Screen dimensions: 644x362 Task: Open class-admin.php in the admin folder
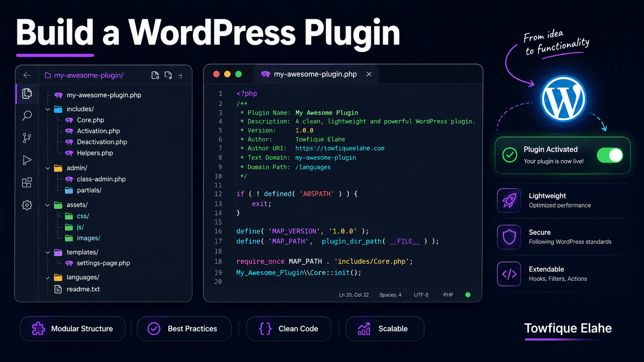tap(101, 179)
